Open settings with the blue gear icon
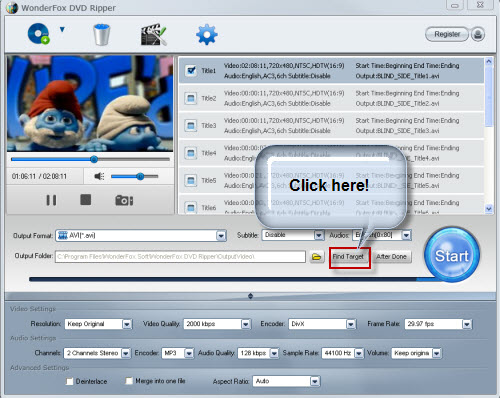 [207, 34]
